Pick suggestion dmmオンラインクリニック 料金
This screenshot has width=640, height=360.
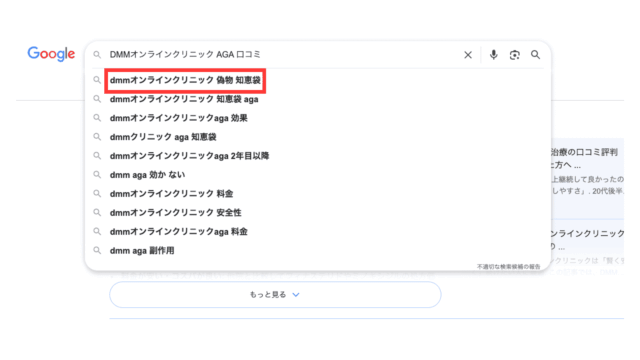[171, 194]
